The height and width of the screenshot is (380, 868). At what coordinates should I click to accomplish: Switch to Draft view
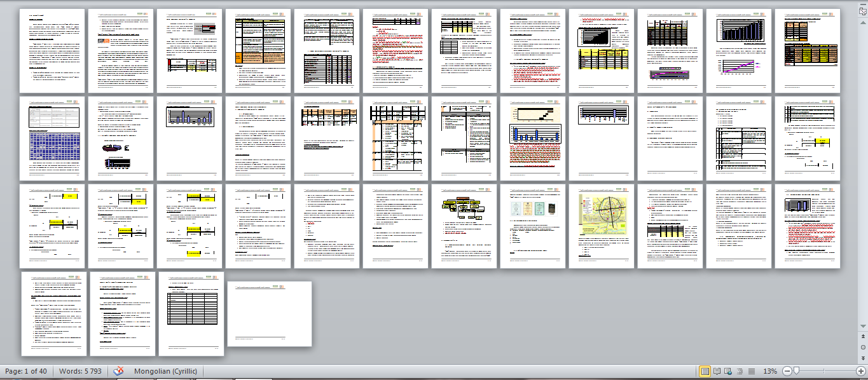coord(751,371)
